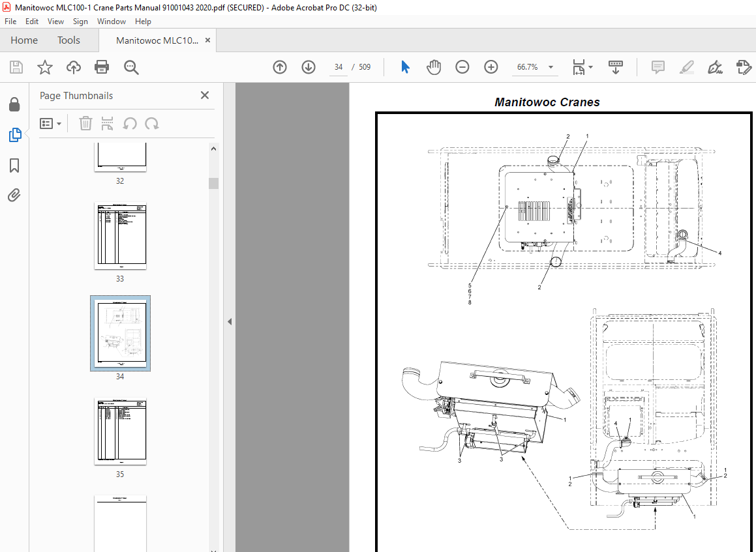Close the Page Thumbnails panel
Viewport: 756px width, 552px height.
tap(205, 95)
